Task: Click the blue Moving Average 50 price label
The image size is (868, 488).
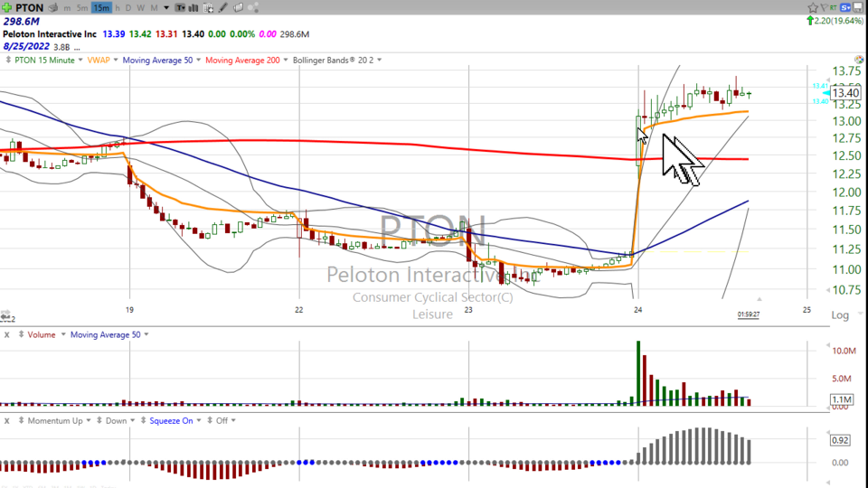Action: point(157,60)
